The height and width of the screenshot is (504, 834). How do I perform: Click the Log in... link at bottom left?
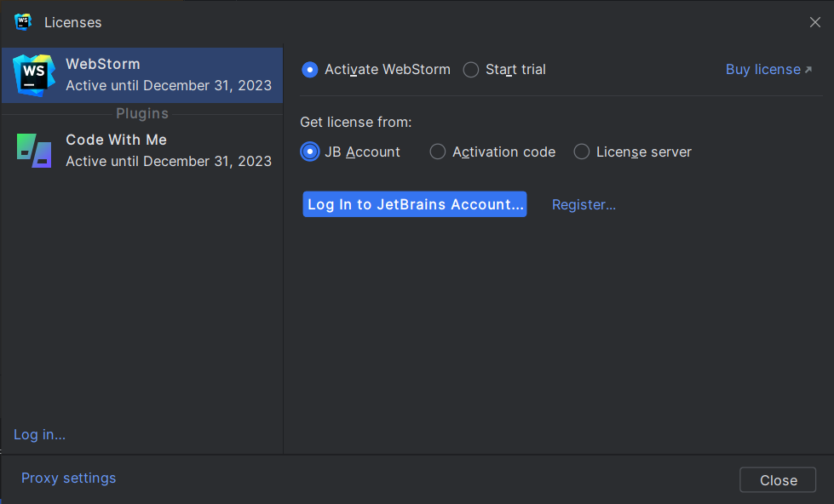(x=39, y=434)
